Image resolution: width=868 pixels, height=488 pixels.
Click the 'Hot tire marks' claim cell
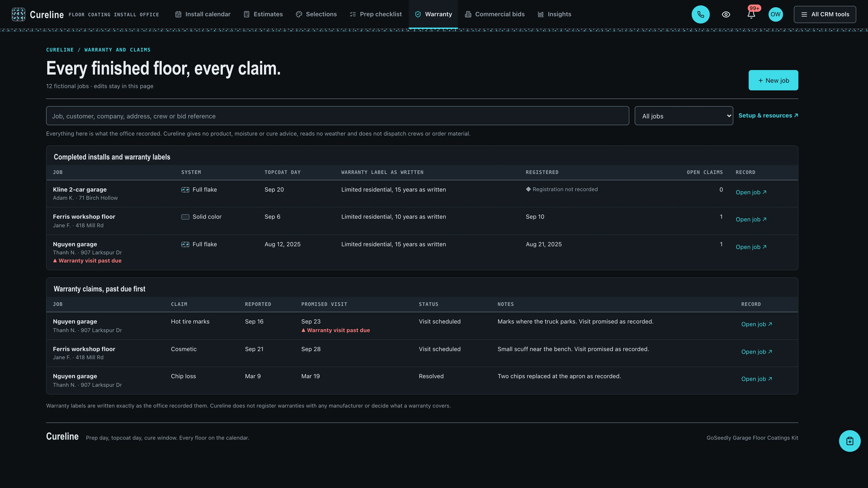pyautogui.click(x=190, y=322)
